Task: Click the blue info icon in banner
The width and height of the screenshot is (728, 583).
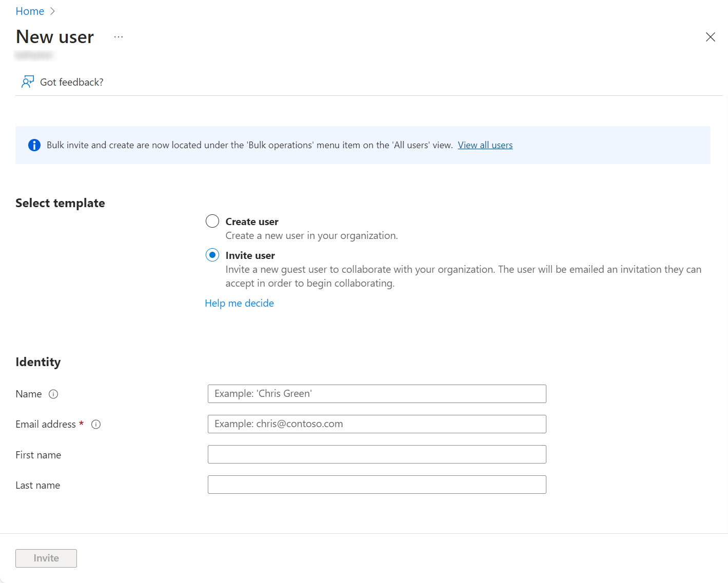Action: pos(34,145)
